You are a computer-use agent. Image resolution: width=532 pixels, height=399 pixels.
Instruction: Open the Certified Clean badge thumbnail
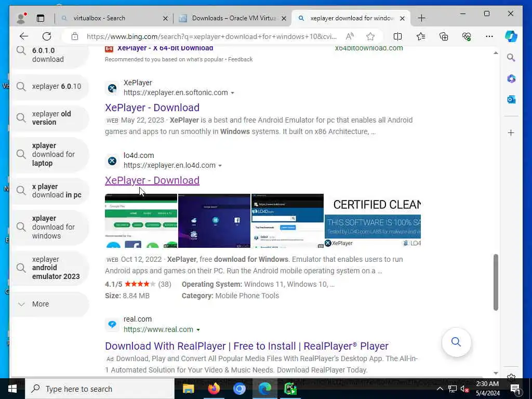pyautogui.click(x=373, y=220)
